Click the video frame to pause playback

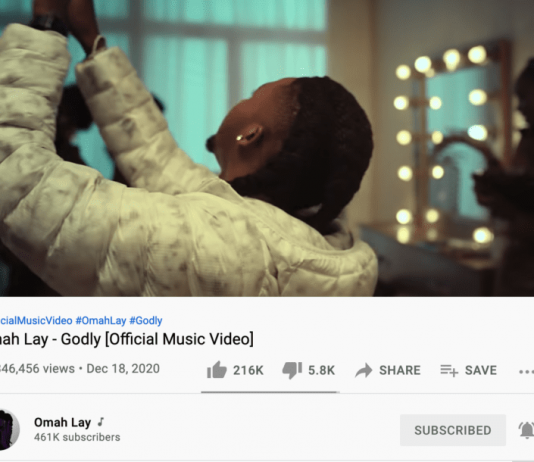click(x=267, y=148)
